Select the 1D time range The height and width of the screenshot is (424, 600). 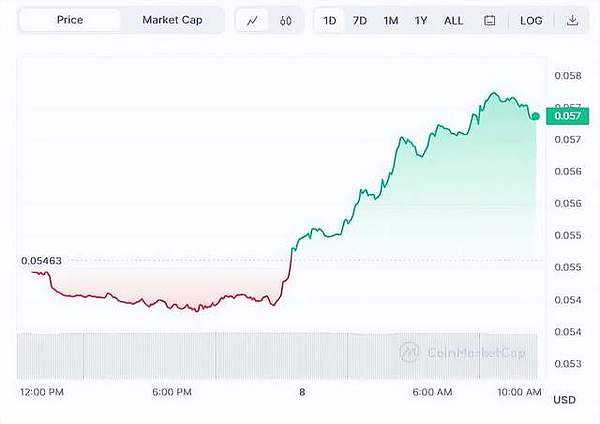[330, 20]
